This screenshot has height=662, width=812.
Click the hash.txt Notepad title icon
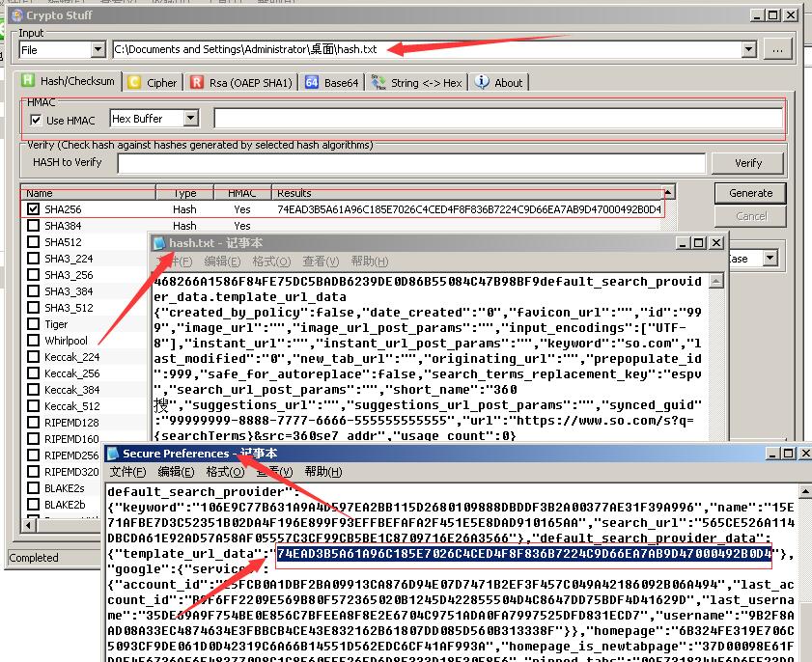tap(159, 243)
